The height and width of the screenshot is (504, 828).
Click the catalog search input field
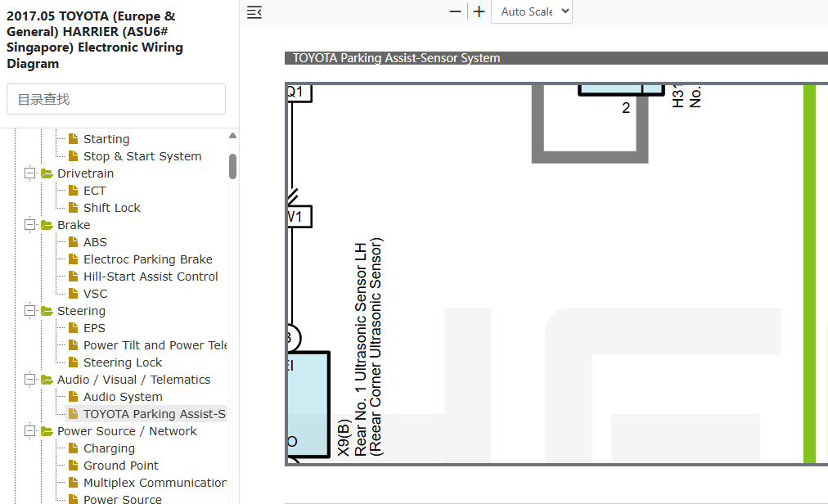tap(116, 99)
